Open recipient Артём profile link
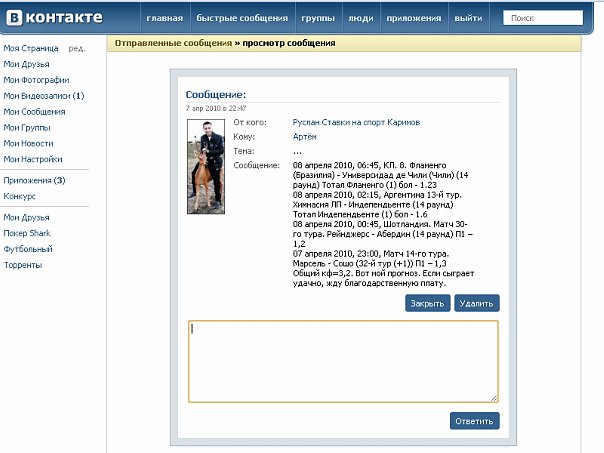This screenshot has height=453, width=604. [305, 136]
